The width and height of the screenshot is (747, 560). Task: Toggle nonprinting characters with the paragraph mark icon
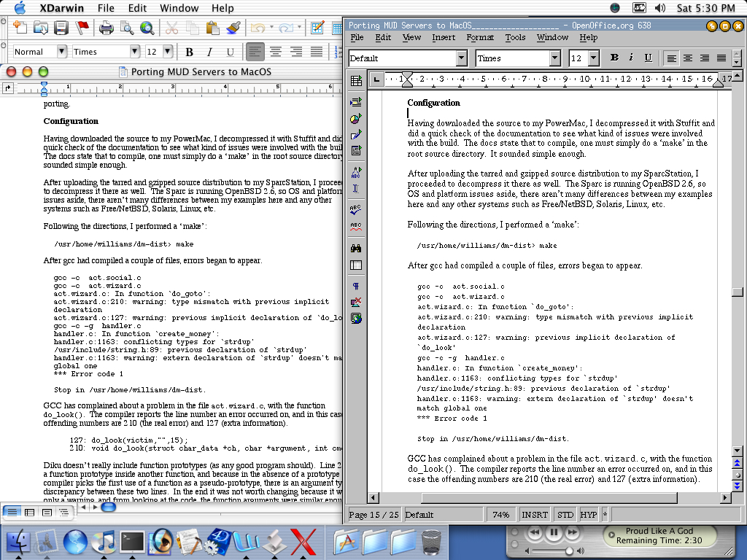pos(356,286)
